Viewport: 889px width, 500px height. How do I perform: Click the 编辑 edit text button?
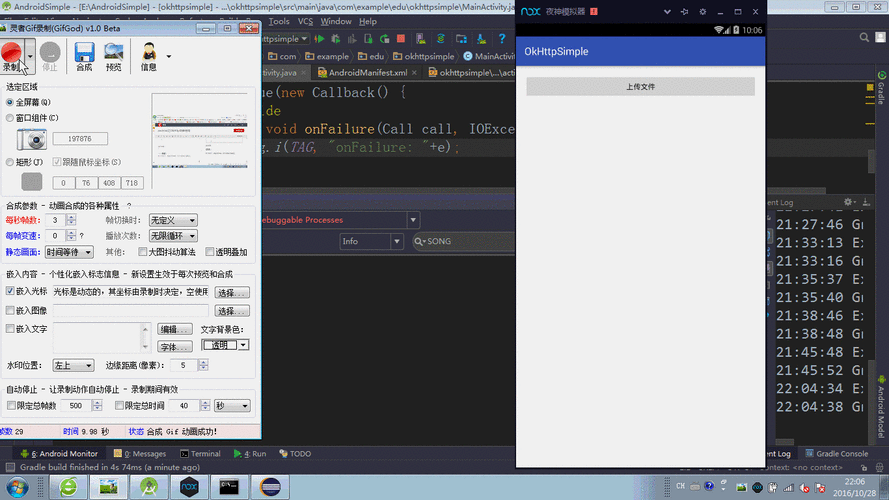(175, 329)
